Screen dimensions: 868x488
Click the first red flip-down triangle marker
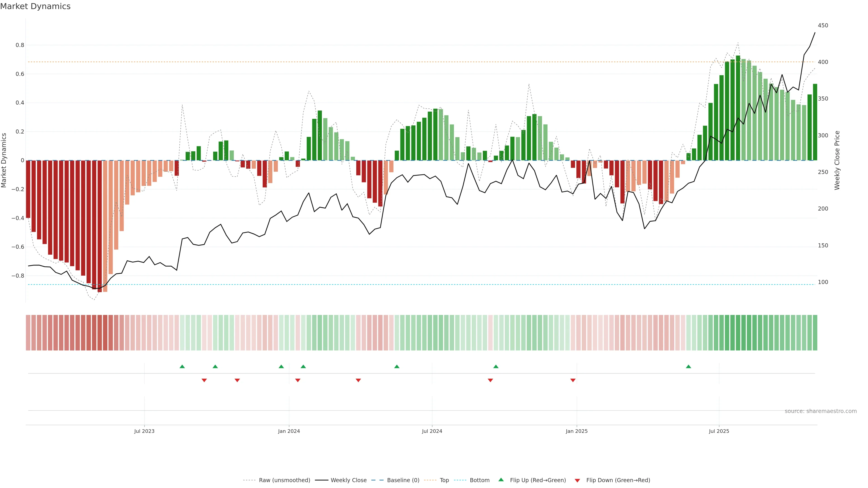tap(204, 380)
